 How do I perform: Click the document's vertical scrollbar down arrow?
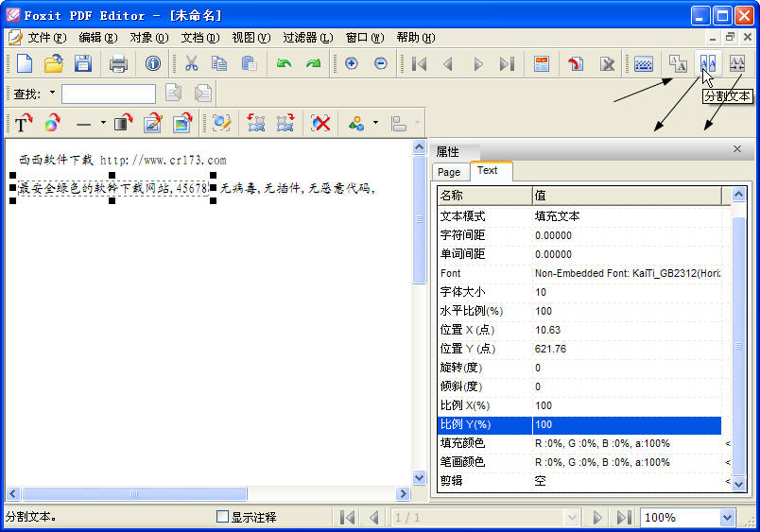click(x=420, y=477)
